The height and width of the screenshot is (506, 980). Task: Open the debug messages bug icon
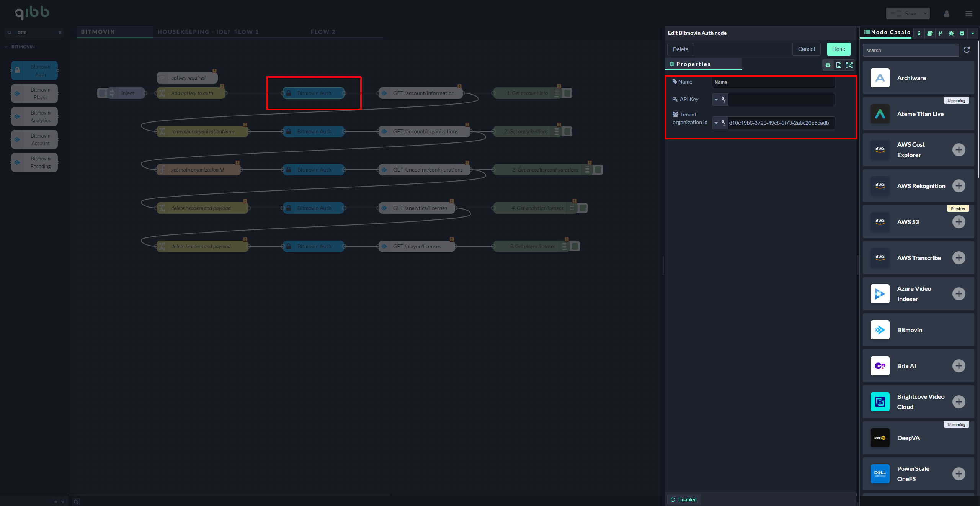pos(951,33)
